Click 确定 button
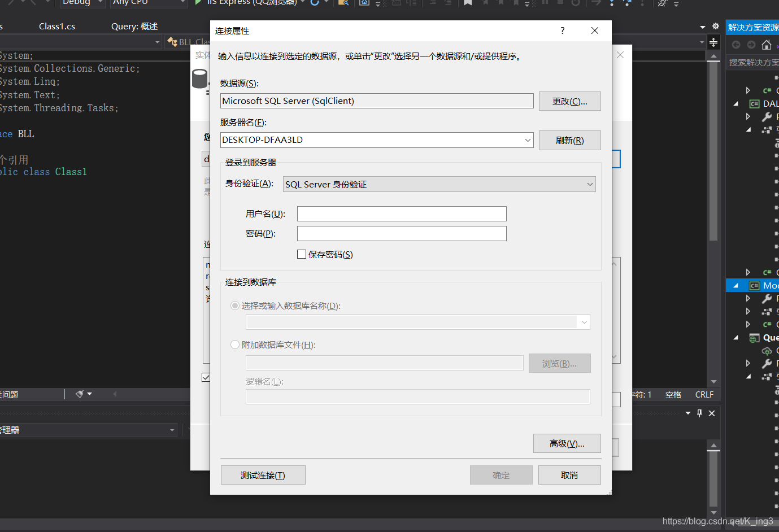Image resolution: width=779 pixels, height=532 pixels. pos(501,475)
